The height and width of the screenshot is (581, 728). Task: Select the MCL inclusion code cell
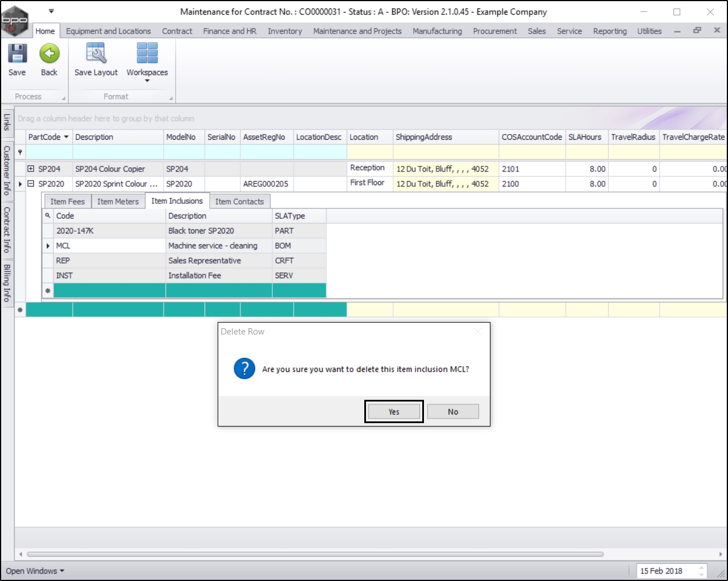[x=110, y=245]
